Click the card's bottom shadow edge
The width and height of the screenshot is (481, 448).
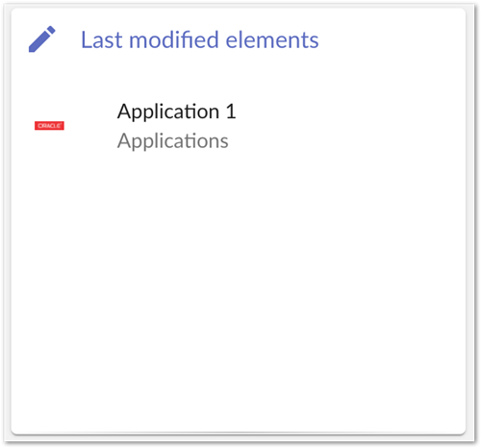pyautogui.click(x=238, y=434)
